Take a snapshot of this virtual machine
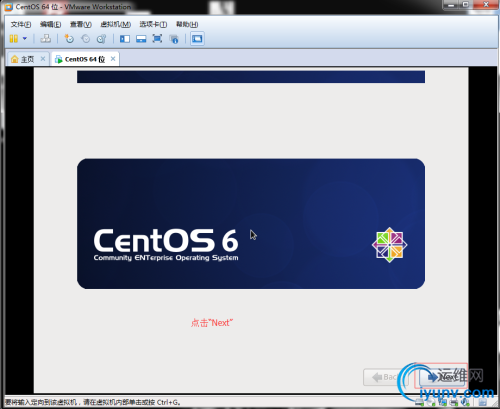Viewport: 500px width, 409px height. point(69,39)
